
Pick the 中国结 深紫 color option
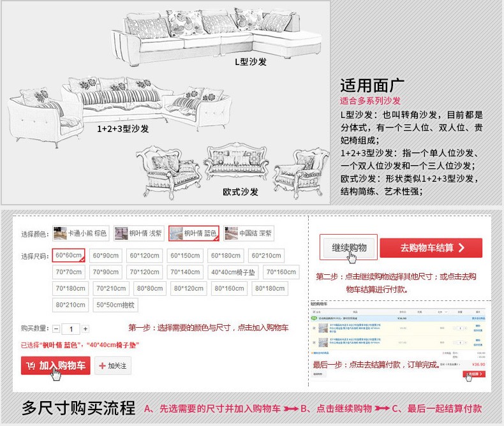[249, 233]
